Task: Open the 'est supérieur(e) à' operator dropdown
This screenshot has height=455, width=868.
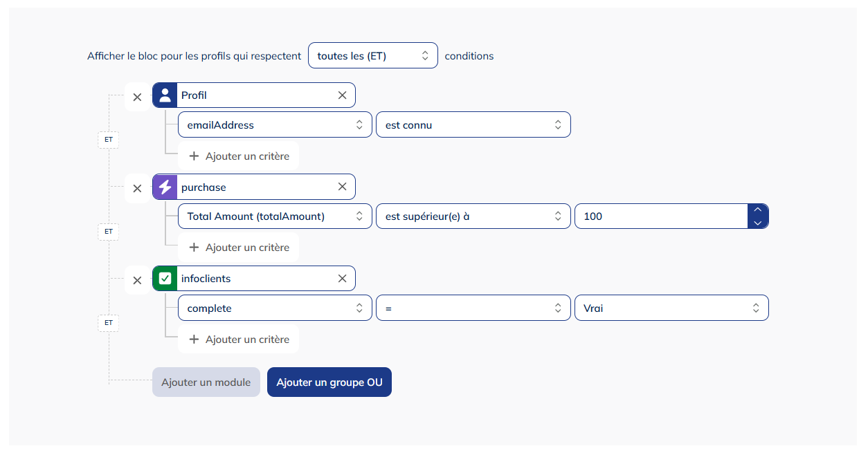Action: click(473, 216)
